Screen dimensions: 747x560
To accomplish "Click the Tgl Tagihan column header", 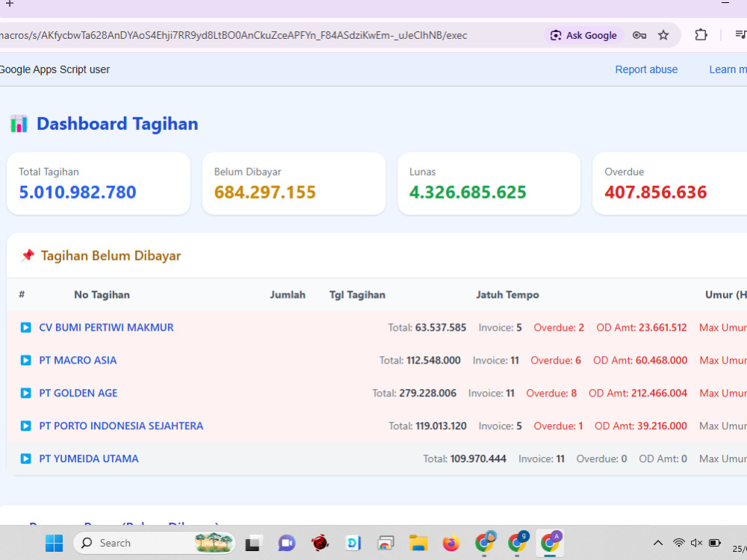I will [x=357, y=295].
